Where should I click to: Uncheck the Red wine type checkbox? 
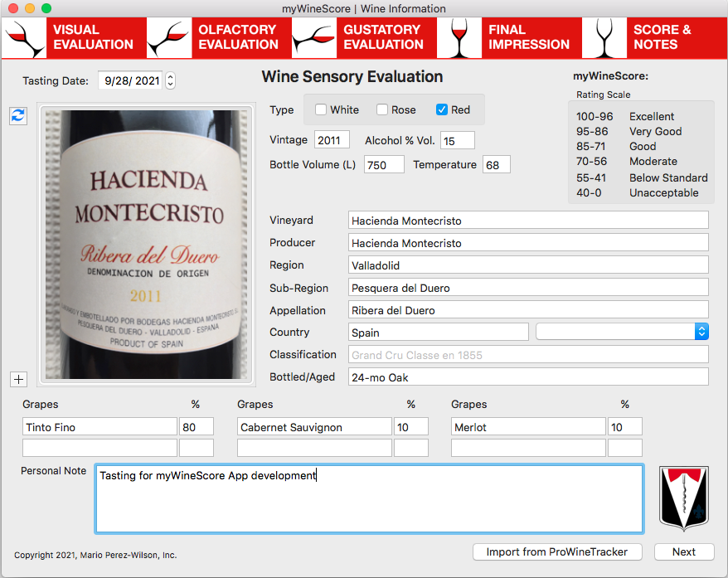442,109
